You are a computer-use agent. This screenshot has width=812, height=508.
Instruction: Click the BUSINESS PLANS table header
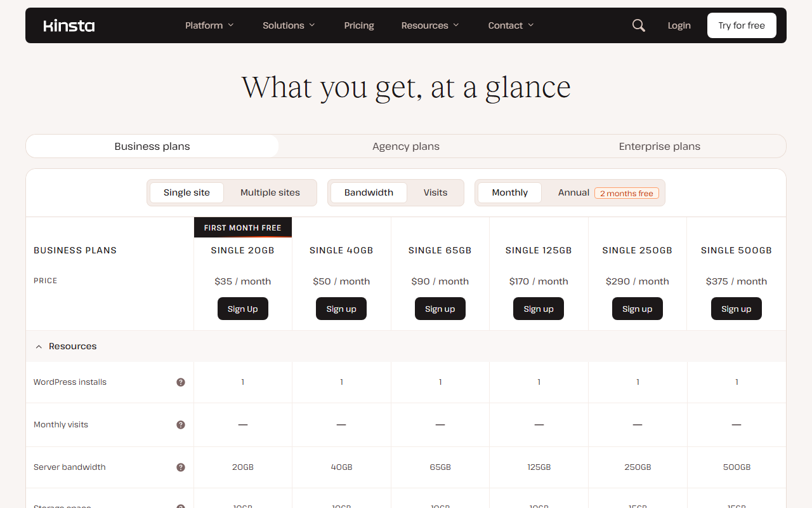(75, 250)
